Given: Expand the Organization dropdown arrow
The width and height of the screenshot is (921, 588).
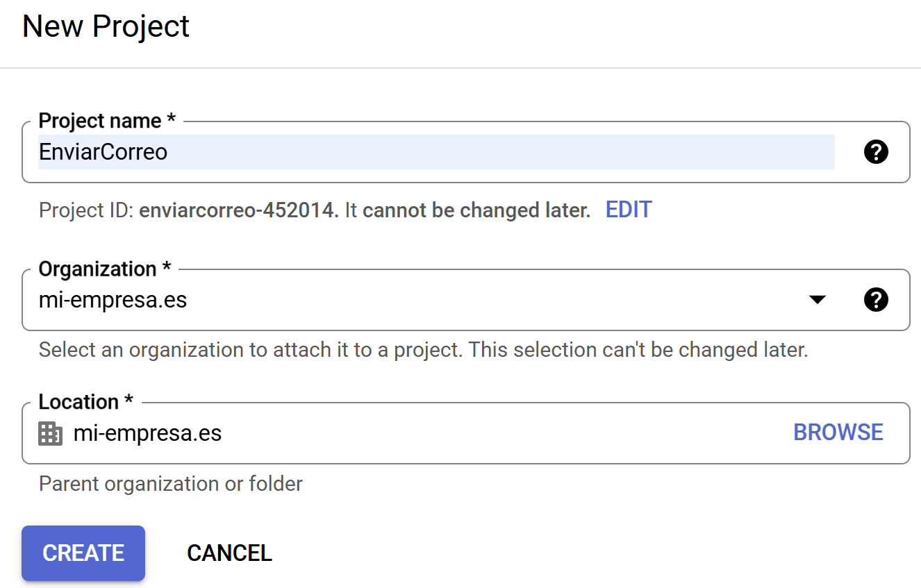Looking at the screenshot, I should [x=818, y=300].
